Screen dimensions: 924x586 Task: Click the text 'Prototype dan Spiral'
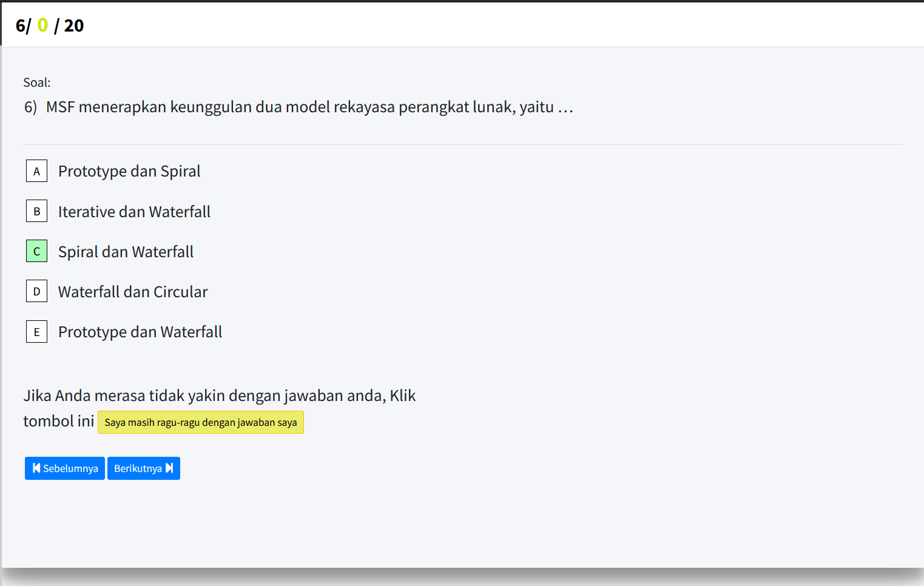[x=129, y=171]
